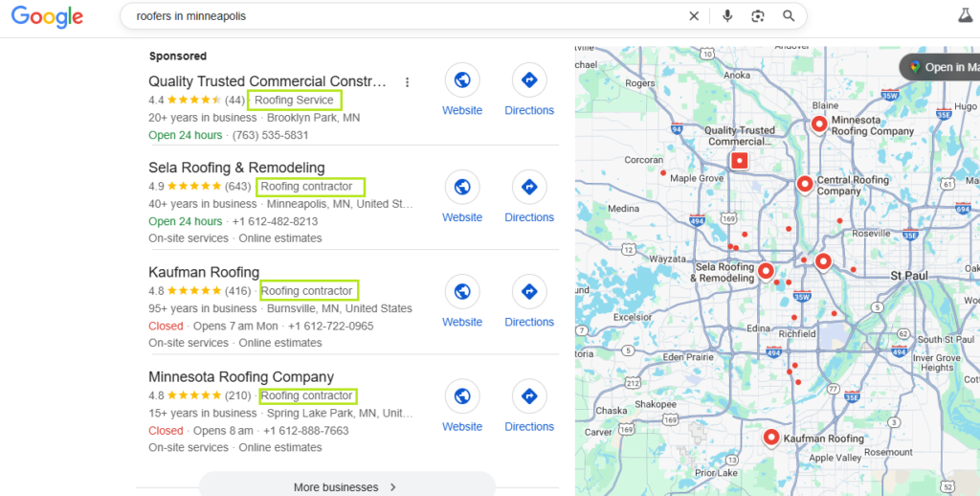
Task: Click Brooklyn Park, MN location text
Action: coord(313,118)
